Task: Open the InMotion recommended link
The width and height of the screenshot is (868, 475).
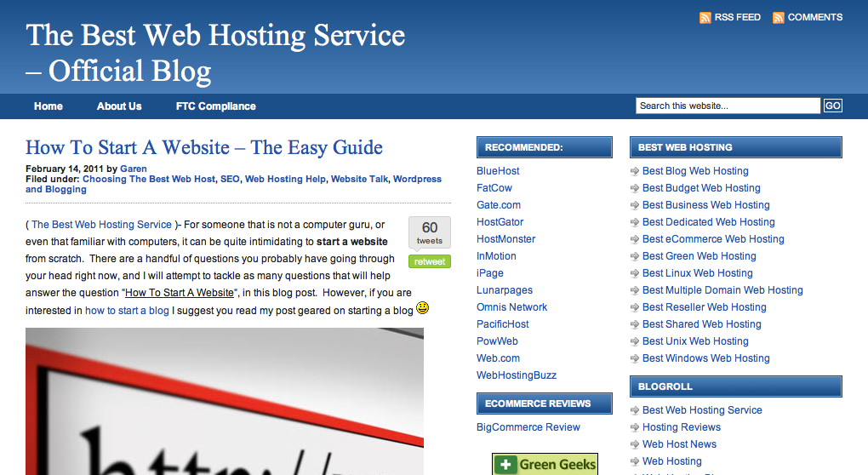Action: tap(496, 256)
